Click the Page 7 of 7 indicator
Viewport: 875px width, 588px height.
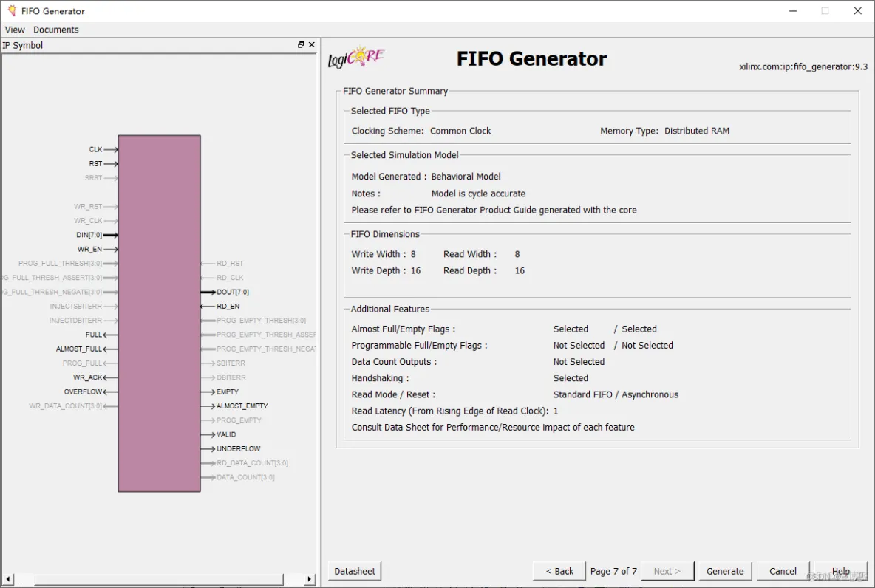[x=613, y=571]
